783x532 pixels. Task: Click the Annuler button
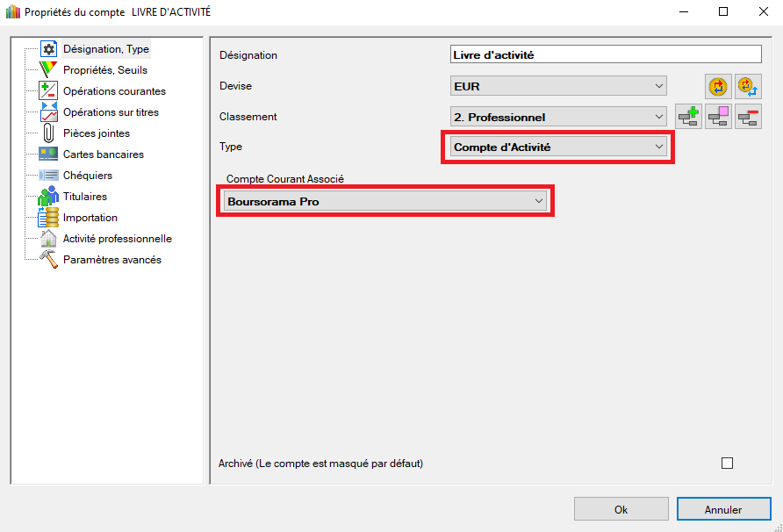click(x=723, y=510)
